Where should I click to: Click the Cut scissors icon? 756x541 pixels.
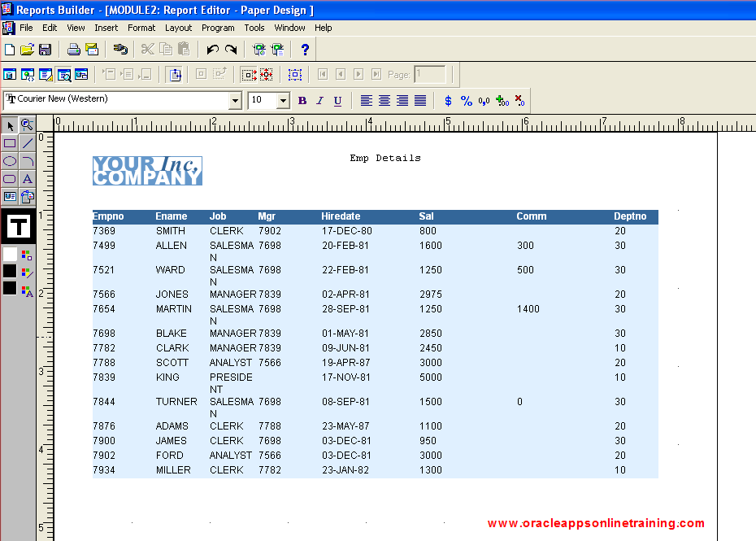tap(147, 50)
